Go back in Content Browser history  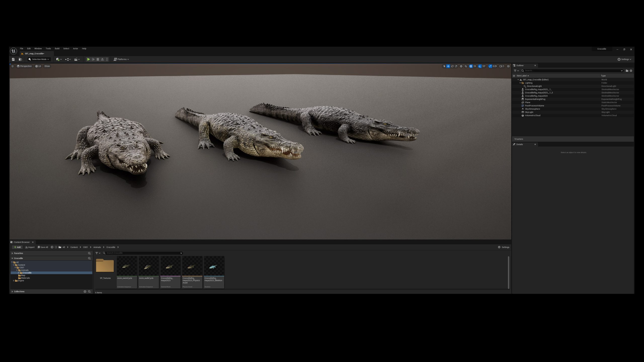coord(52,247)
